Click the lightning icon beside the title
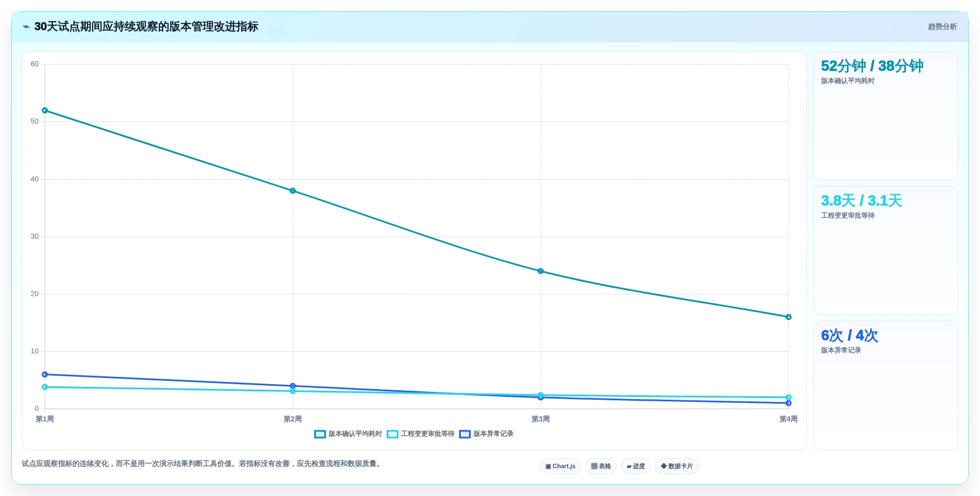The image size is (980, 496). [x=26, y=27]
